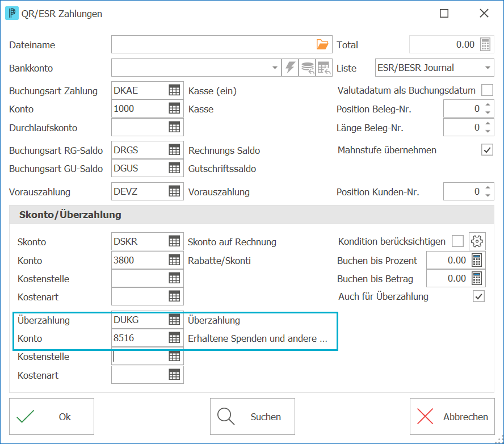Open lookup grid for Skonto Kostenart

[174, 296]
